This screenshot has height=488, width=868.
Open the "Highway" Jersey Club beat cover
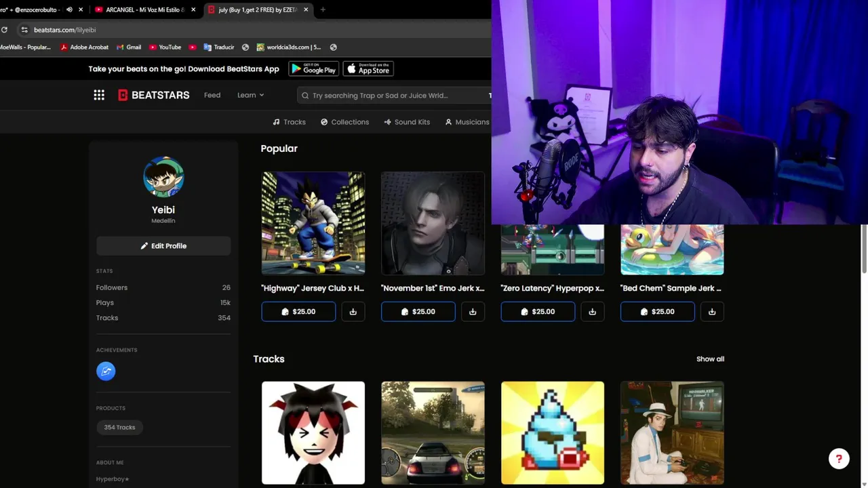tap(313, 223)
